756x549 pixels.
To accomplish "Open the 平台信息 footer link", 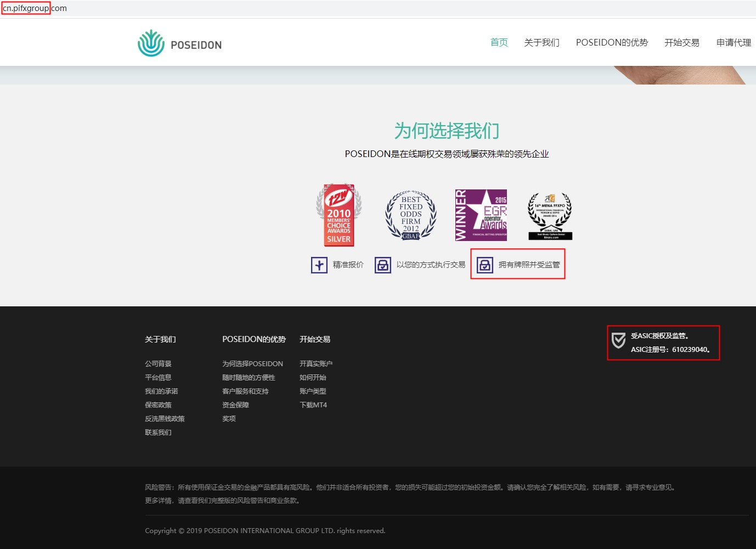I will click(x=159, y=377).
